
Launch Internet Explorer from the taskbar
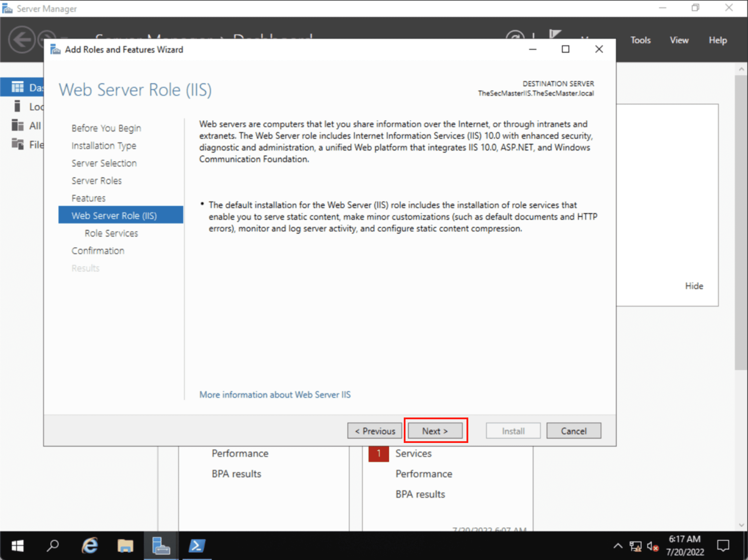coord(90,546)
